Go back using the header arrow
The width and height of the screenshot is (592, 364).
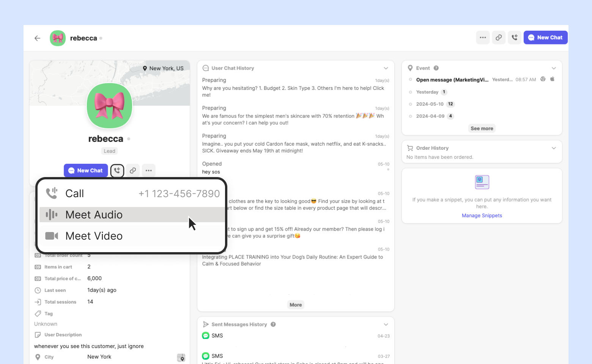pyautogui.click(x=37, y=38)
